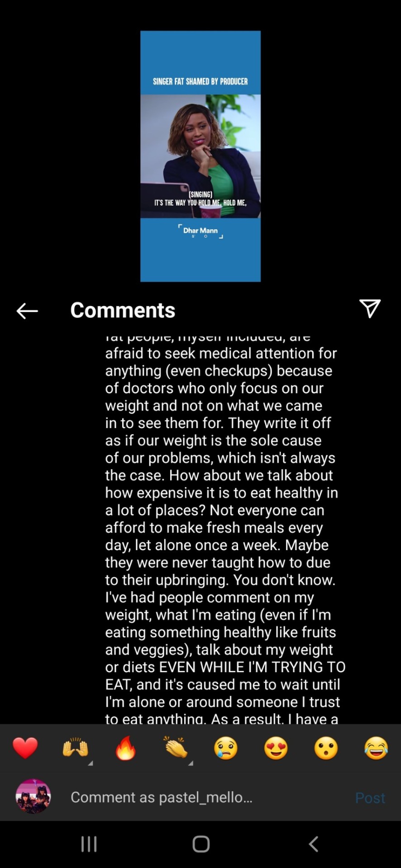Image resolution: width=401 pixels, height=868 pixels.
Task: React with the raised hands emoji
Action: (75, 748)
